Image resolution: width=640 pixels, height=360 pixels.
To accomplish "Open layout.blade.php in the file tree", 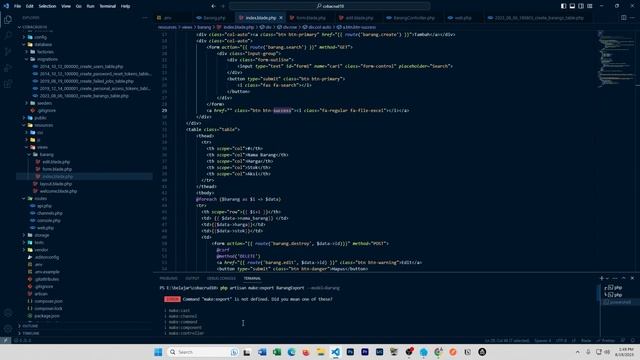I will click(x=56, y=184).
